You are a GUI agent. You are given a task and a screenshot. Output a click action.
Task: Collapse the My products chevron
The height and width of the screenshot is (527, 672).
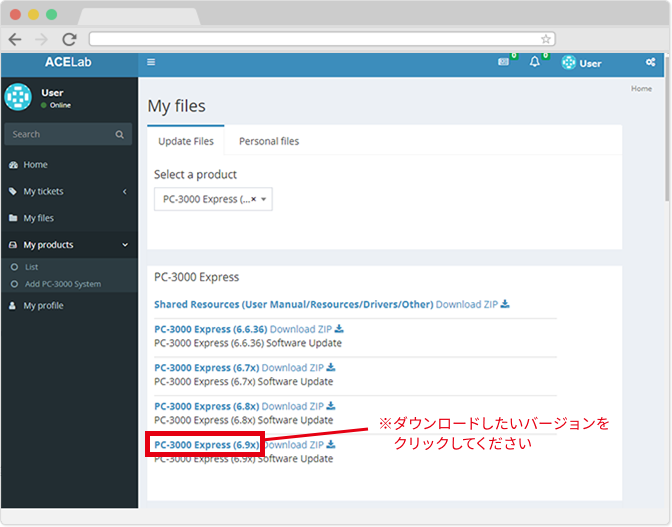(125, 245)
